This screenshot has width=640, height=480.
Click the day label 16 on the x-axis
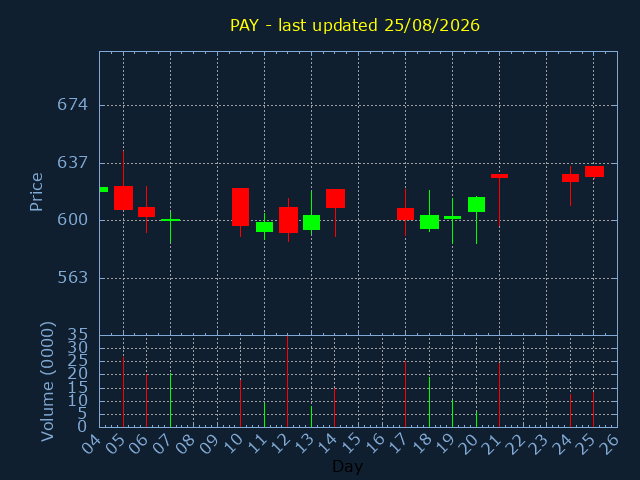[373, 444]
